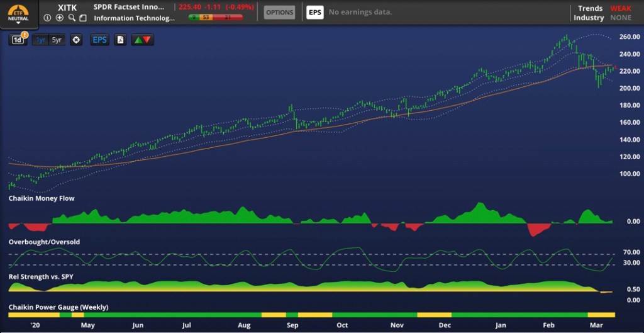Click the Industry NONE label
Viewport: 644px width, 333px height.
[x=621, y=18]
